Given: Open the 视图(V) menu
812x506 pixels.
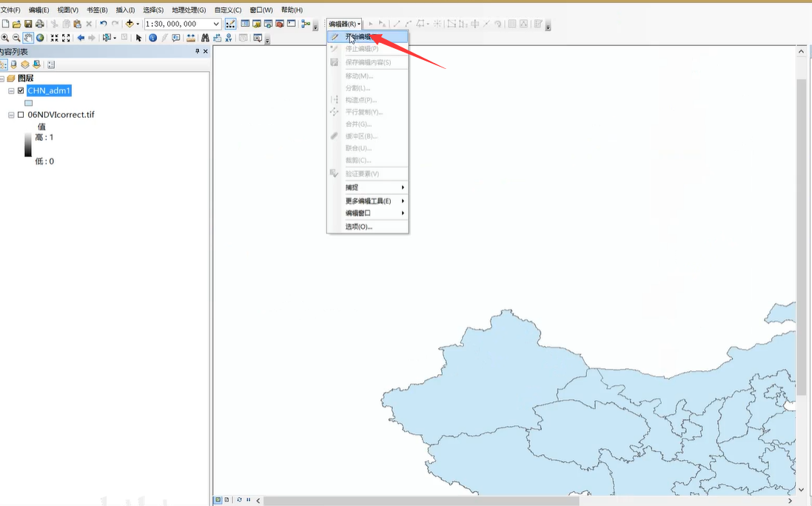Looking at the screenshot, I should (68, 10).
